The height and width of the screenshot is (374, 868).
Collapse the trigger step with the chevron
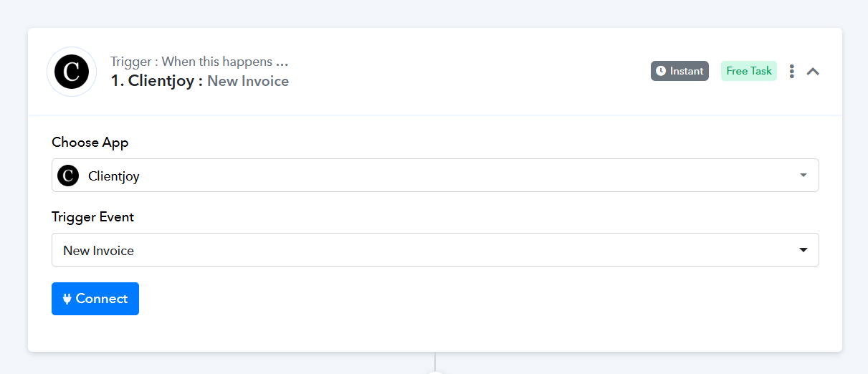813,71
